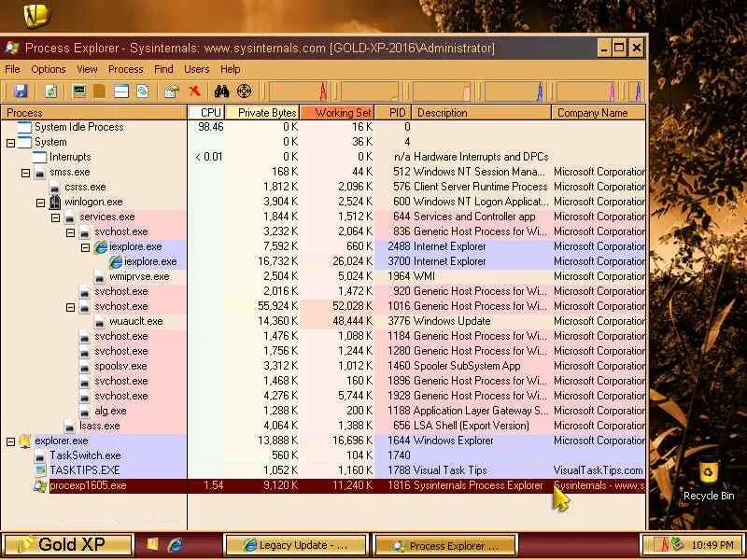Select the wuauclt.exe process row
The height and width of the screenshot is (560, 747).
click(323, 321)
